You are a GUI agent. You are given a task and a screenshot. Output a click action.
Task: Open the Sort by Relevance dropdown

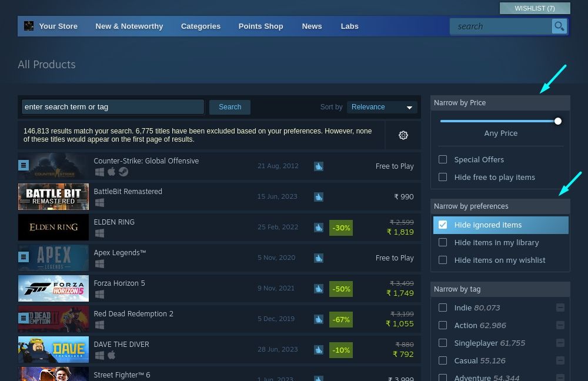(382, 107)
